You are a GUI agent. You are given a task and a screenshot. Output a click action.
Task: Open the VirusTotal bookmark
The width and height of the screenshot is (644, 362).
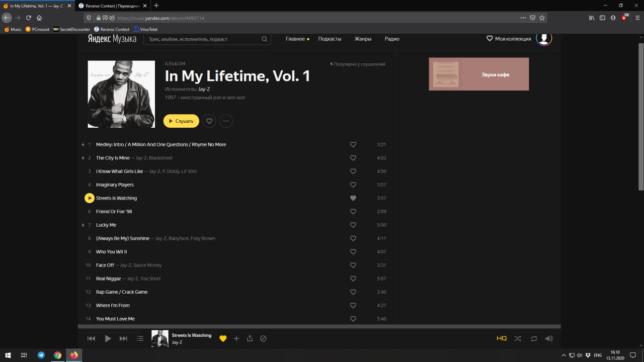[x=145, y=29]
